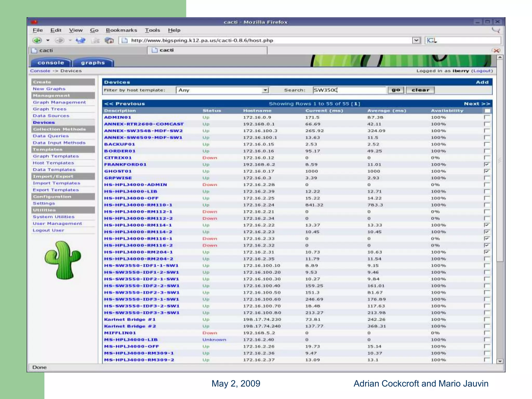This screenshot has height=399, width=532.
Task: Switch to the graphs tab
Action: click(x=93, y=63)
